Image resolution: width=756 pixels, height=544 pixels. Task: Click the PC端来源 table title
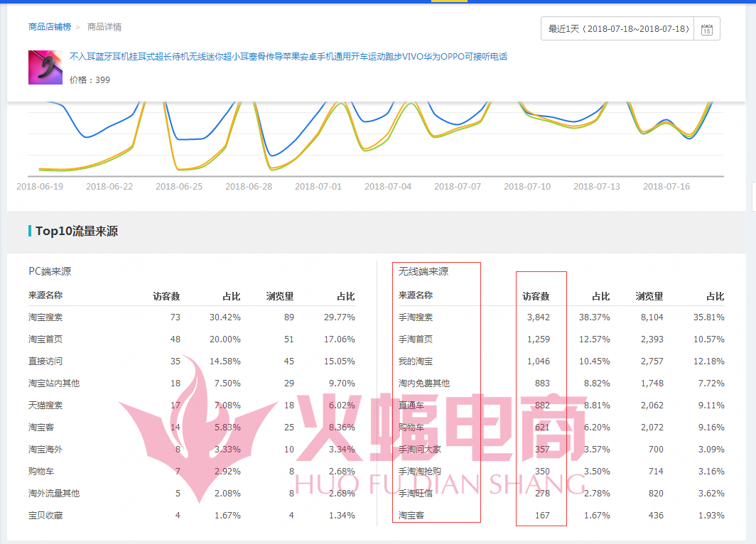[x=50, y=271]
